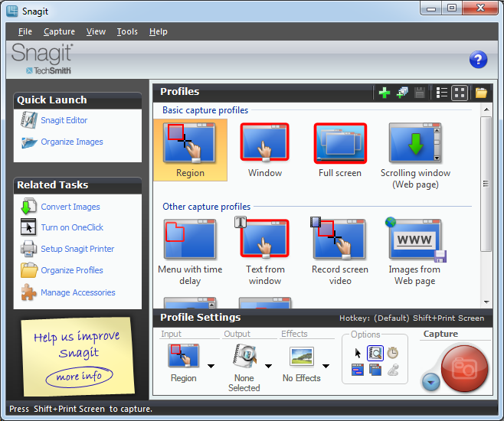Click the Turn on OneClick link
Screen dimensions: 504x421
pos(72,227)
